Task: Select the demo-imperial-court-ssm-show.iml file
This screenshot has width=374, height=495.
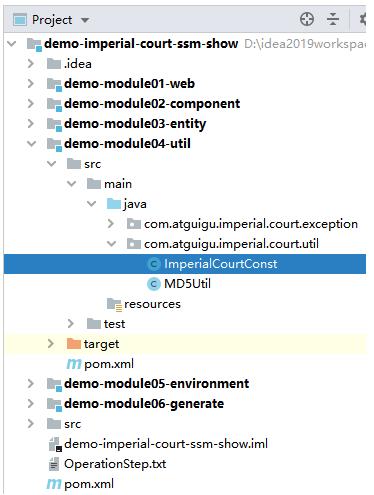Action: [166, 444]
